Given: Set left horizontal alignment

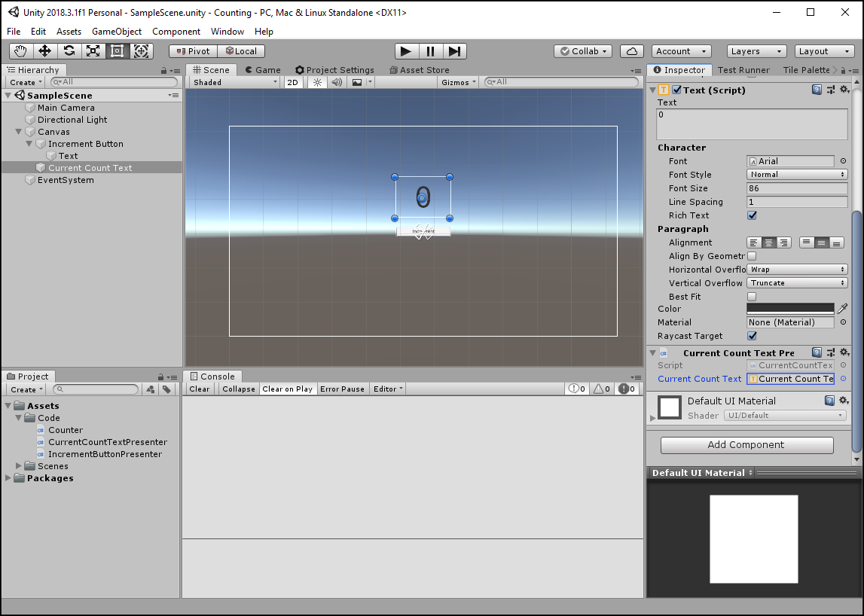Looking at the screenshot, I should (x=754, y=242).
